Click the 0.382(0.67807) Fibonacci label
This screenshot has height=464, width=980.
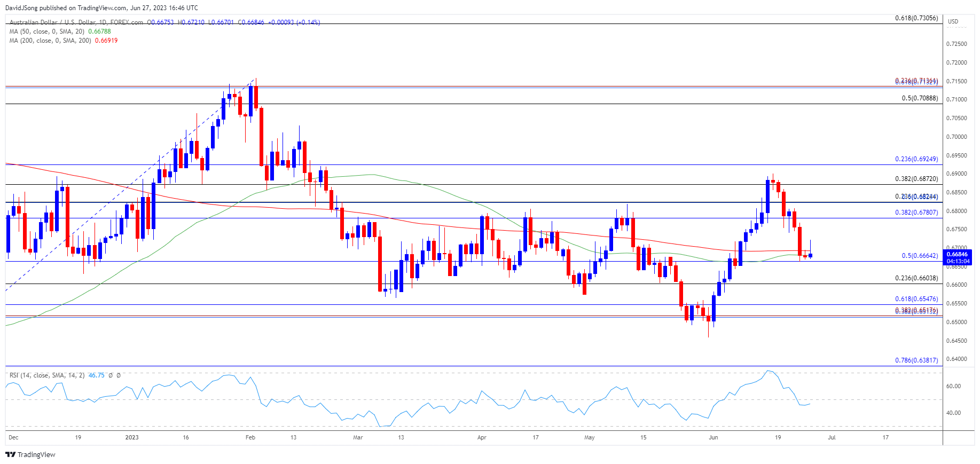click(x=916, y=213)
